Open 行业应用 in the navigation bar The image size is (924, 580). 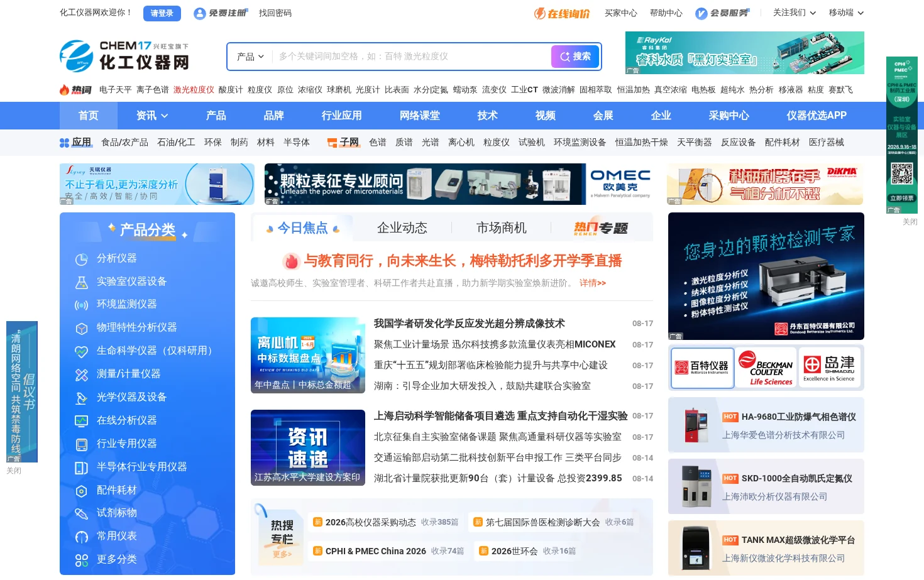point(342,116)
